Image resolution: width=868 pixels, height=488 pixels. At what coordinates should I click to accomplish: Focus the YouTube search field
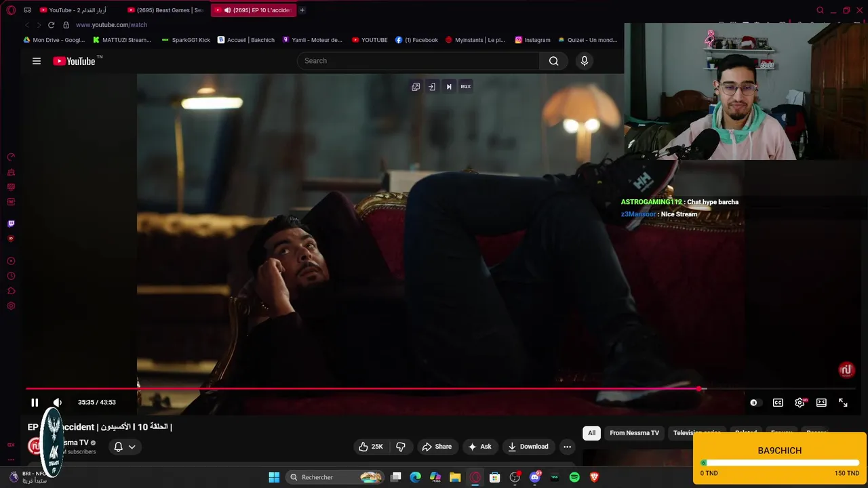point(418,61)
